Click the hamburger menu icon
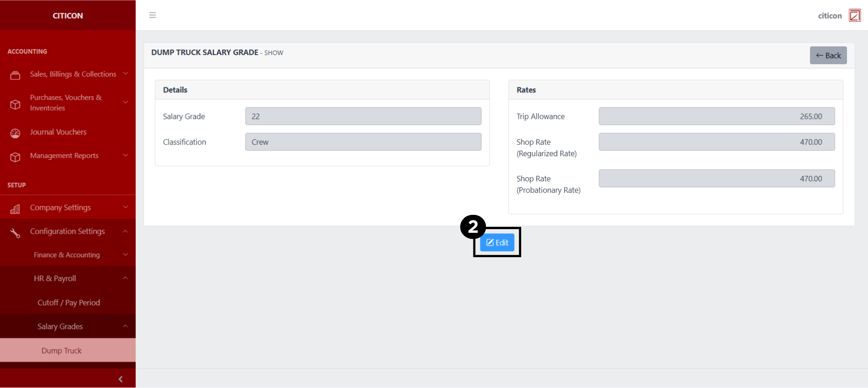This screenshot has width=868, height=388. click(153, 15)
